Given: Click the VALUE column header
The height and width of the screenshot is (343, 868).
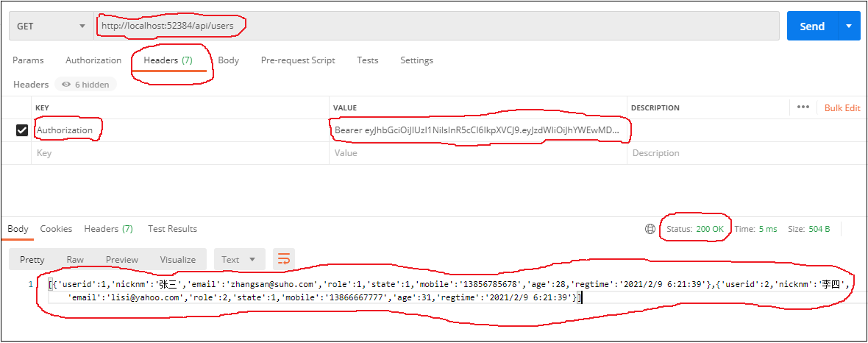Looking at the screenshot, I should tap(345, 108).
